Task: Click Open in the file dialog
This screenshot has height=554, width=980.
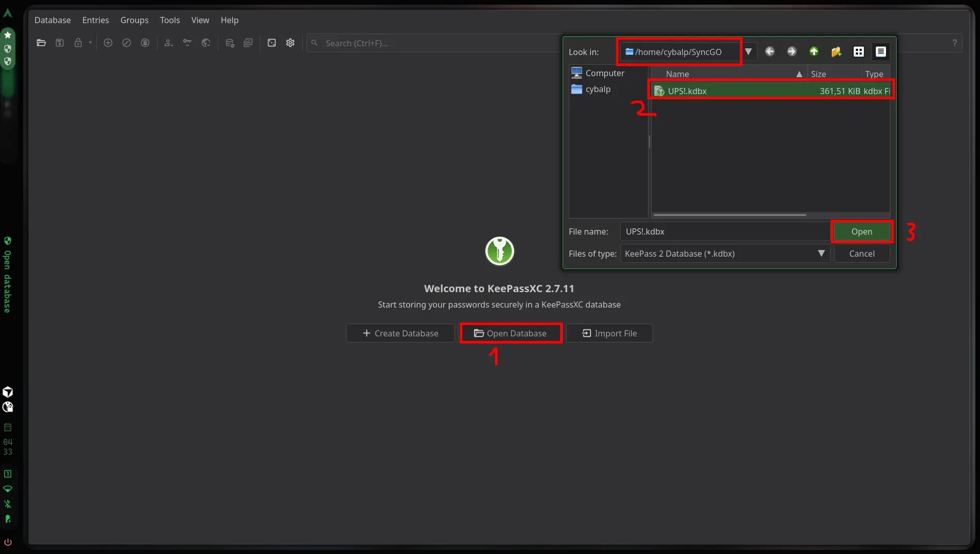Action: point(862,231)
